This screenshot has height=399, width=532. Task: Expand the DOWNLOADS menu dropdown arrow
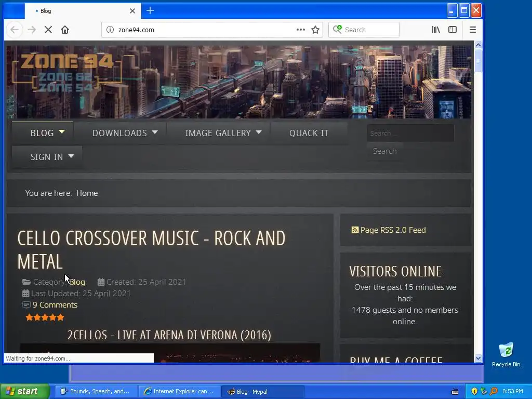click(x=155, y=132)
